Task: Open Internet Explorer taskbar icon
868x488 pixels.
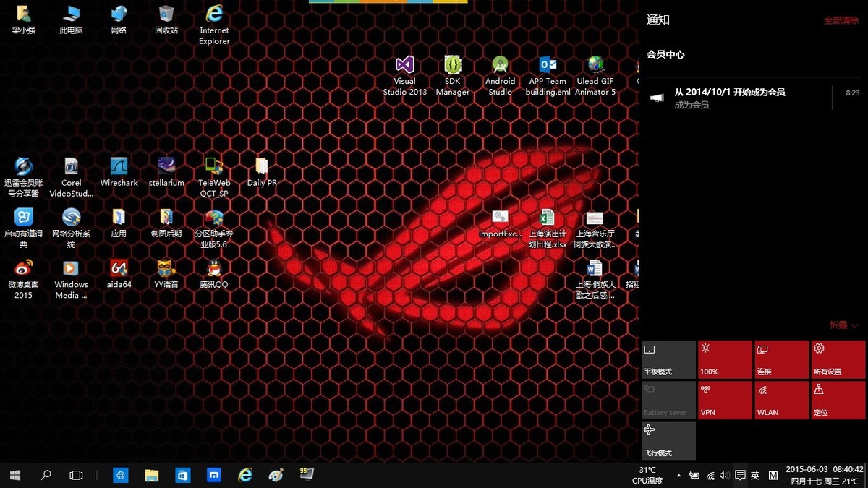Action: [245, 475]
